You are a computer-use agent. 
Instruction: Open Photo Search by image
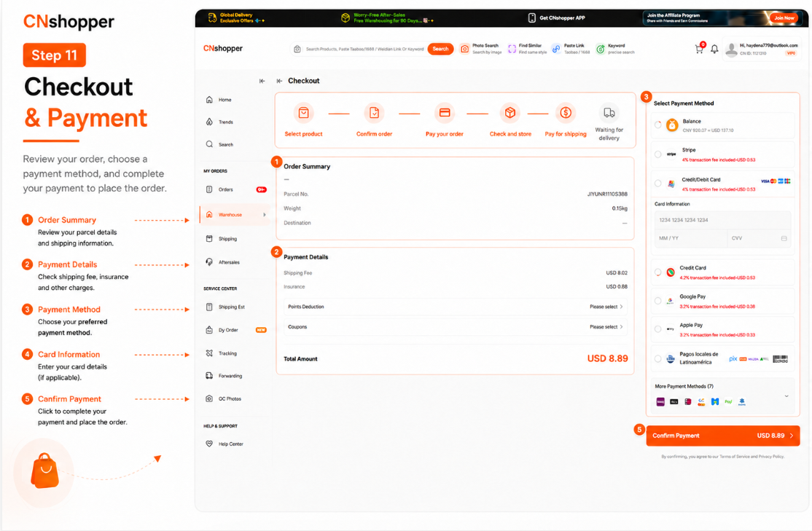(x=480, y=49)
